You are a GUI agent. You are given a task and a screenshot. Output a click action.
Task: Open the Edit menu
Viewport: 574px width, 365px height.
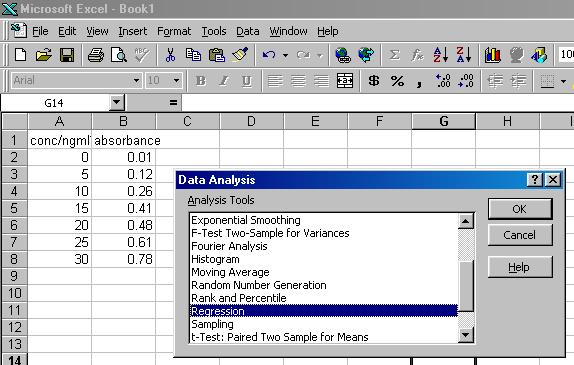tap(67, 31)
